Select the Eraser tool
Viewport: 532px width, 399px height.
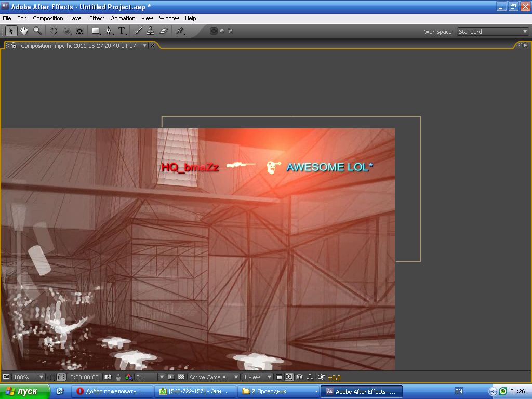tap(164, 31)
